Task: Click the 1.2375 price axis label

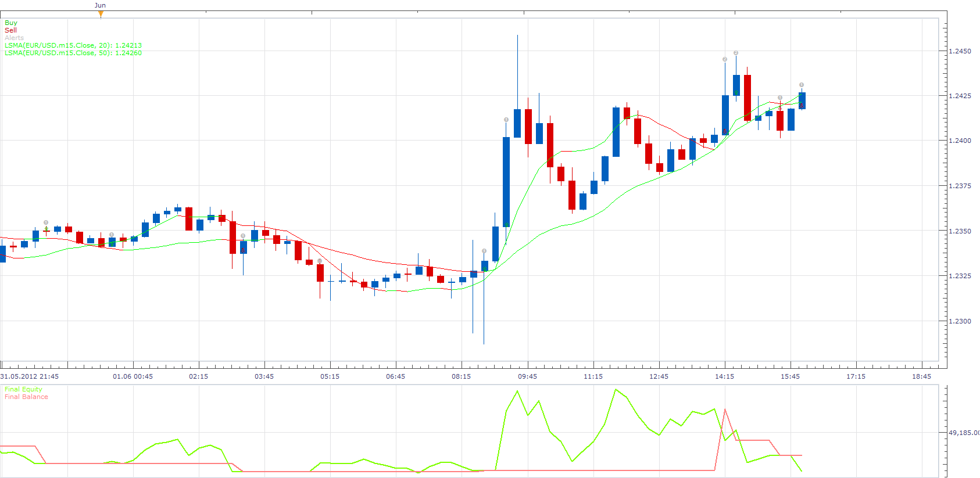Action: tap(960, 186)
